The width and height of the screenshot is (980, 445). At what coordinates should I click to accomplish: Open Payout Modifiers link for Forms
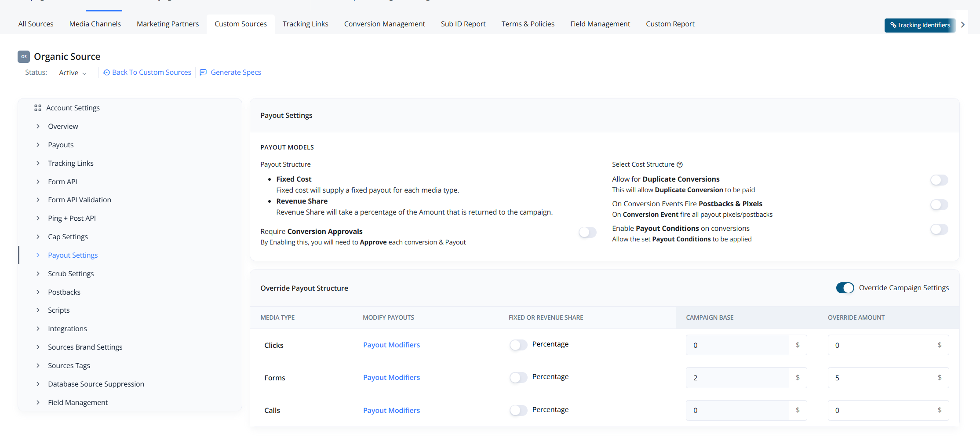click(391, 377)
